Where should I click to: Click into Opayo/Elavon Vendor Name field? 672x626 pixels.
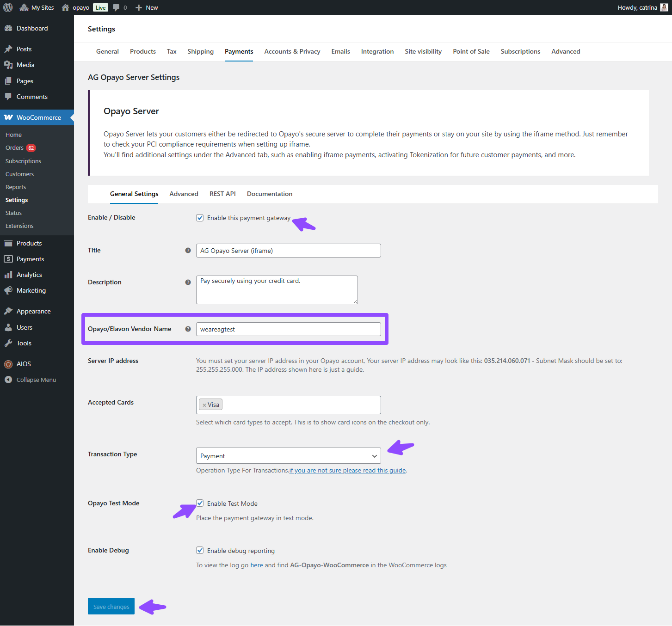click(x=289, y=329)
